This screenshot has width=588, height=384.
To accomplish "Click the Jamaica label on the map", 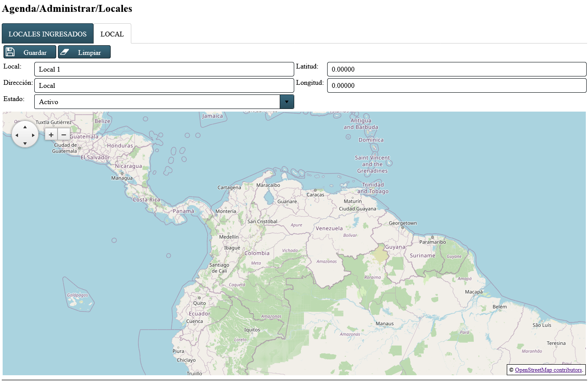I will click(x=213, y=116).
